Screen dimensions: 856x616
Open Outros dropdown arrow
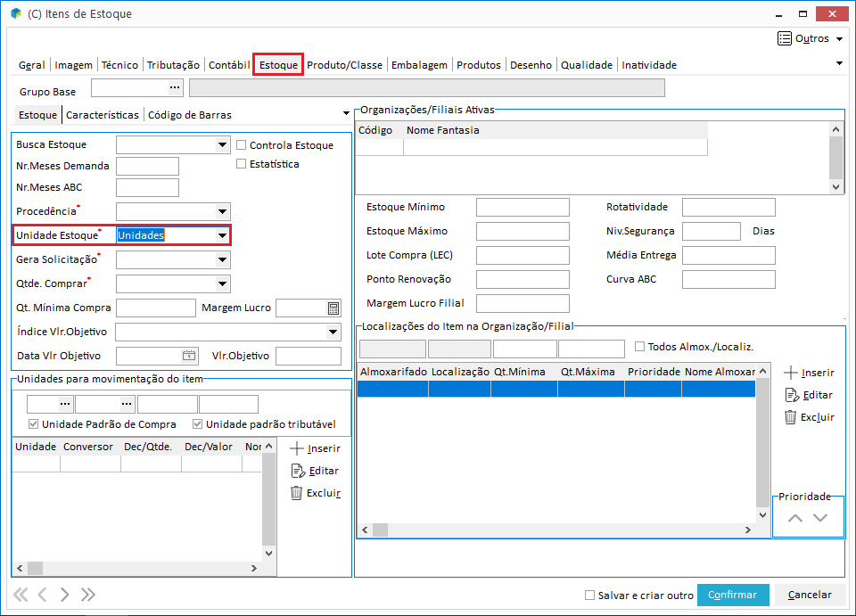click(840, 38)
